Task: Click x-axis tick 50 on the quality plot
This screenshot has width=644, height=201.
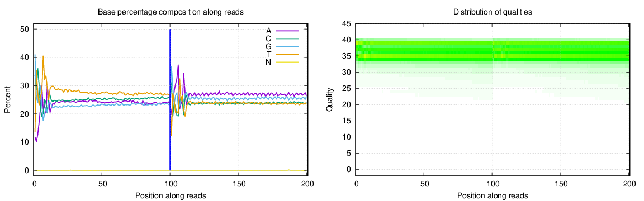Action: click(x=425, y=184)
